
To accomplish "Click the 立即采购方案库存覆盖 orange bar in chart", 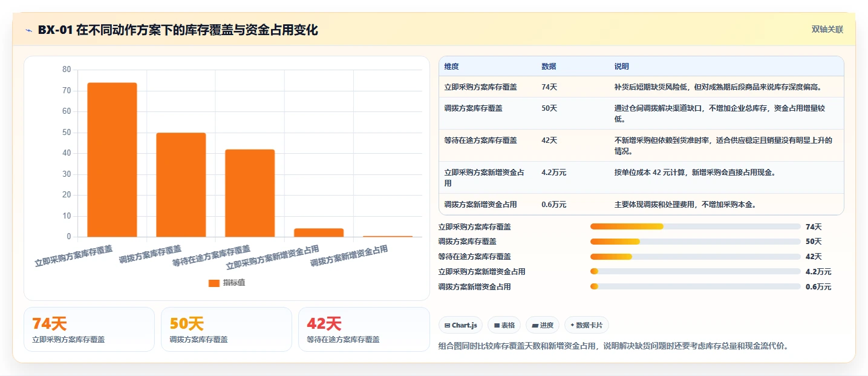I will (x=112, y=160).
